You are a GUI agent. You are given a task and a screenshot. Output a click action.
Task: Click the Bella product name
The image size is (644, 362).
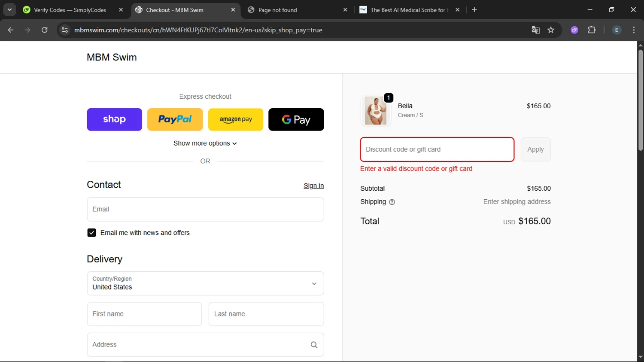click(x=405, y=106)
